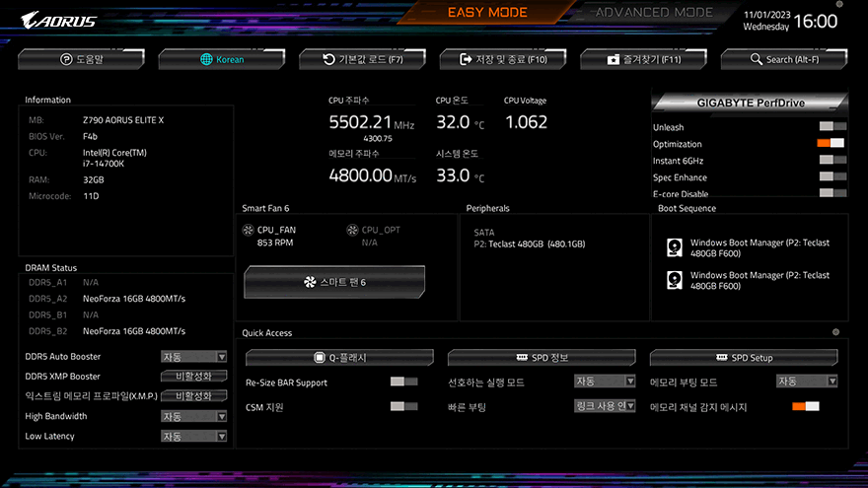Click the AORUS logo

58,21
